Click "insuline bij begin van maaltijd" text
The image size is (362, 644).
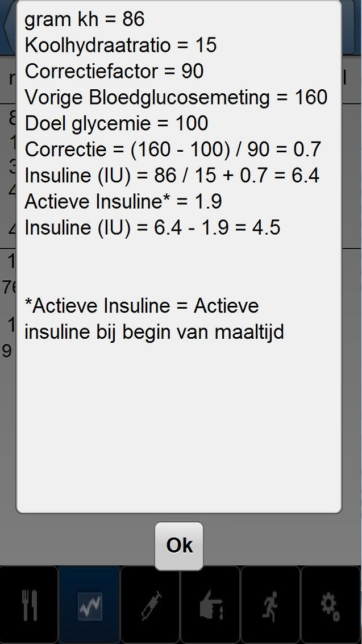153,332
